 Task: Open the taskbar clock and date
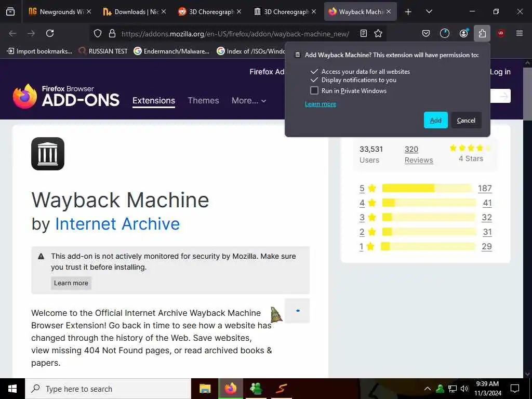click(x=487, y=389)
